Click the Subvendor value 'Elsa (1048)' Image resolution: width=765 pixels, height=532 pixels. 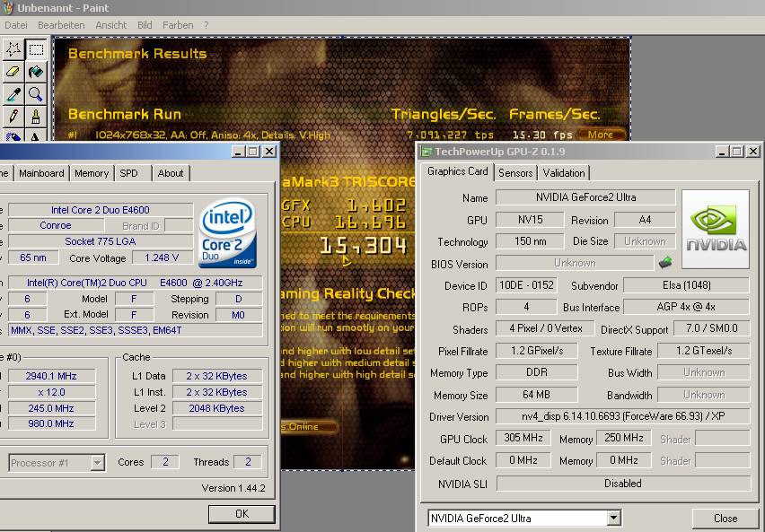(x=687, y=285)
